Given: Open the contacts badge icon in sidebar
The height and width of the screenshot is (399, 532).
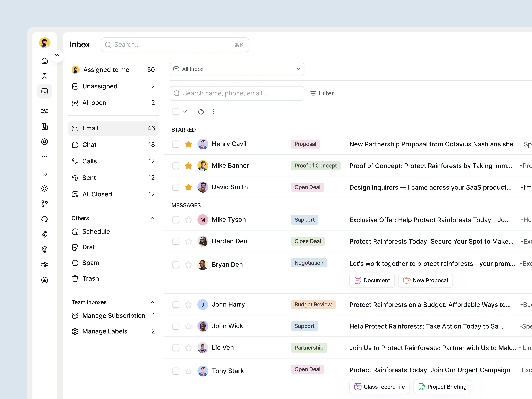Looking at the screenshot, I should click(44, 76).
